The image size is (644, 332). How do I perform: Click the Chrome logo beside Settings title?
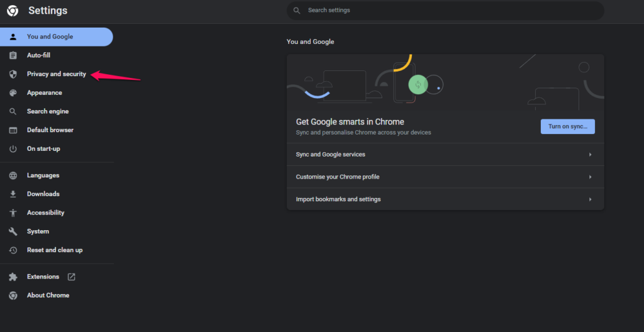click(x=13, y=11)
